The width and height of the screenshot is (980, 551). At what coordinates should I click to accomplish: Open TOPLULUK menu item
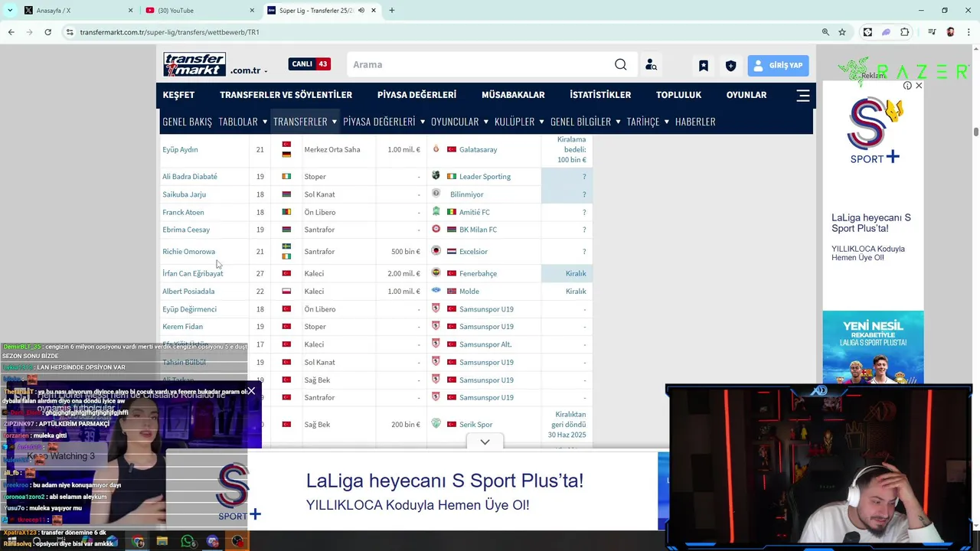(x=678, y=95)
